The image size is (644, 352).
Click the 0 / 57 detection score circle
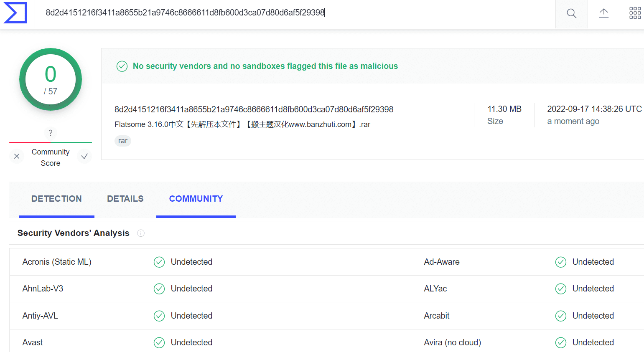point(51,79)
